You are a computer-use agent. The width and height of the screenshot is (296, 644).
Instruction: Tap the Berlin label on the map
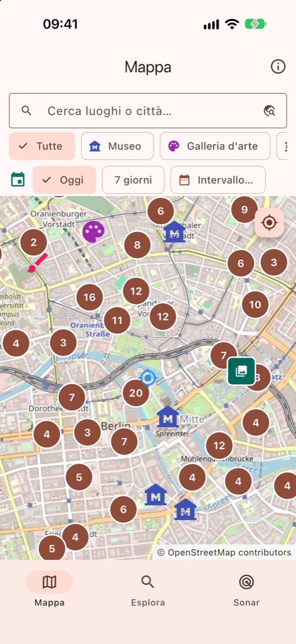[116, 426]
